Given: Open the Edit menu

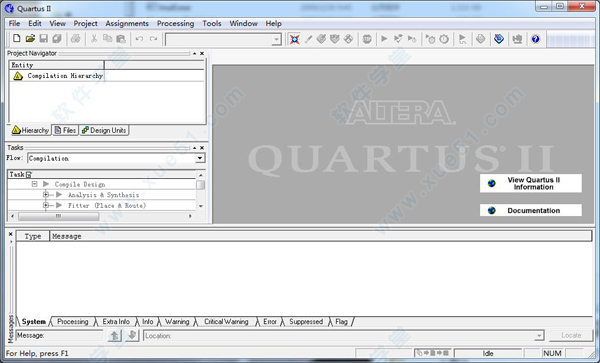Looking at the screenshot, I should click(x=34, y=23).
